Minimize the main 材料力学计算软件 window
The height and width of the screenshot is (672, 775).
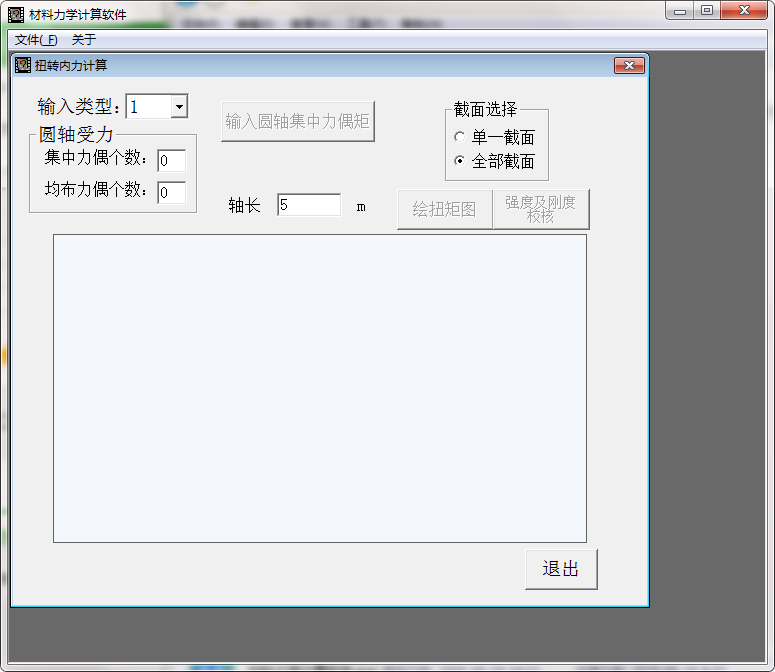680,11
